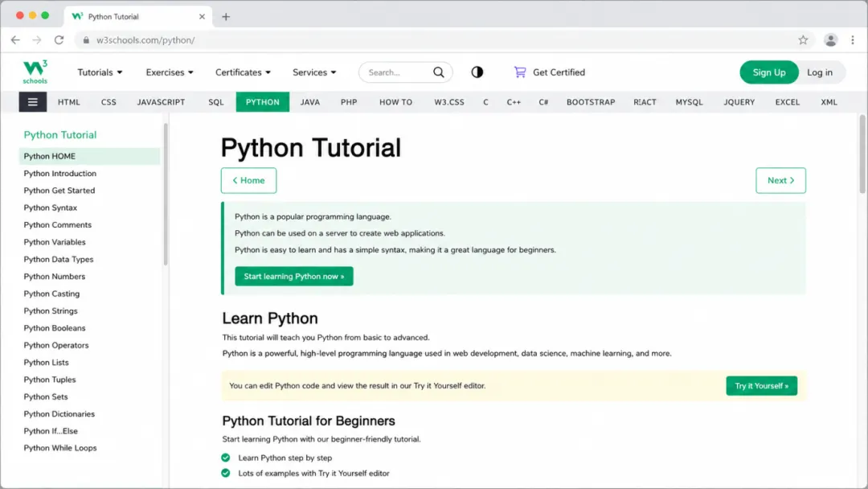Expand the Tutorials dropdown
Viewport: 868px width, 489px height.
(100, 72)
